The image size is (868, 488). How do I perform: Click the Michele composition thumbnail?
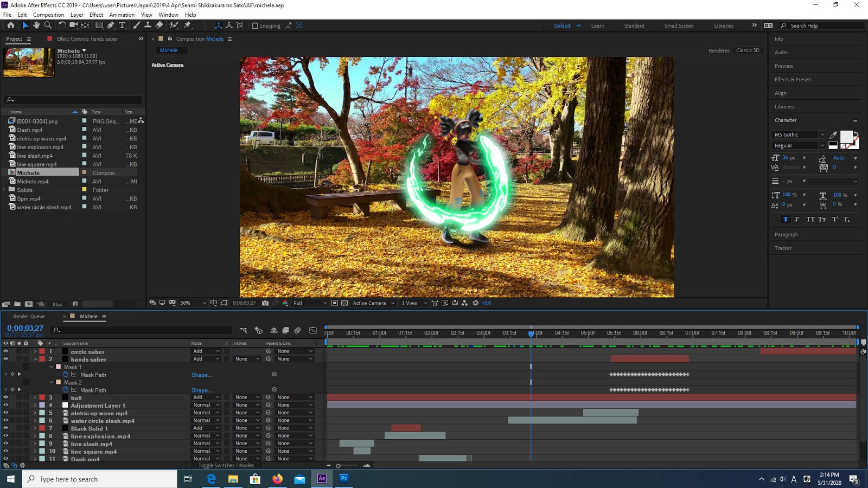[29, 62]
